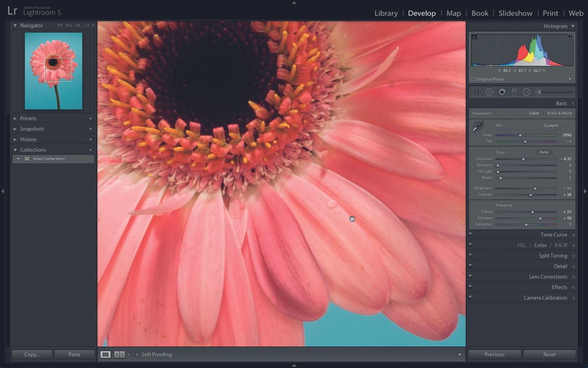Open the Adjustment Brush tool

point(539,92)
